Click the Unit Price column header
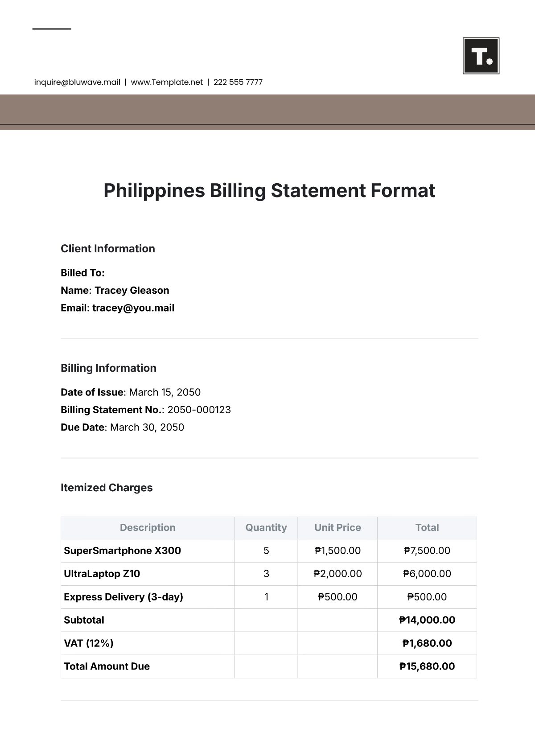 click(337, 528)
